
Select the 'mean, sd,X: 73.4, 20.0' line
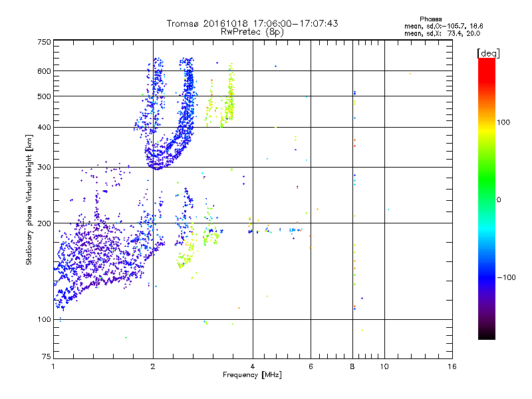pyautogui.click(x=442, y=34)
